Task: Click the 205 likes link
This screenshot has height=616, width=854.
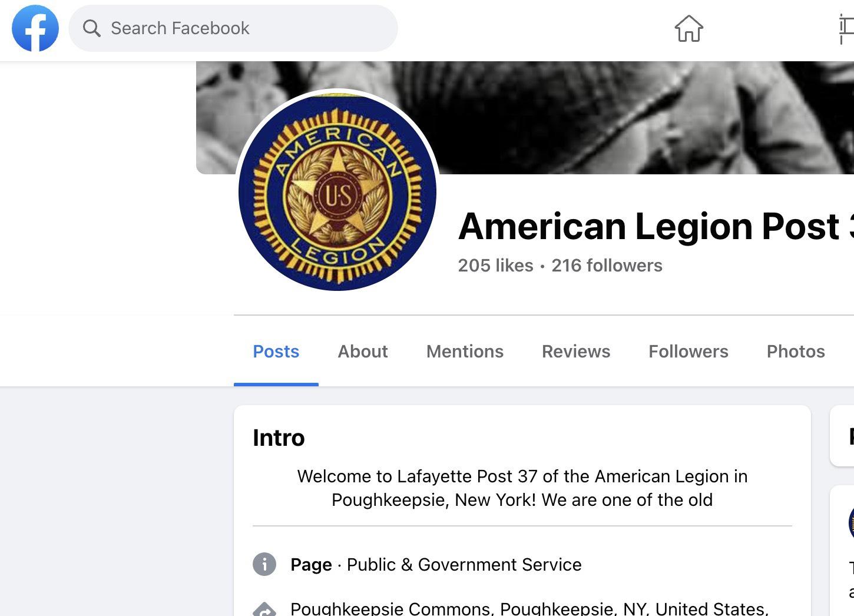Action: coord(496,266)
